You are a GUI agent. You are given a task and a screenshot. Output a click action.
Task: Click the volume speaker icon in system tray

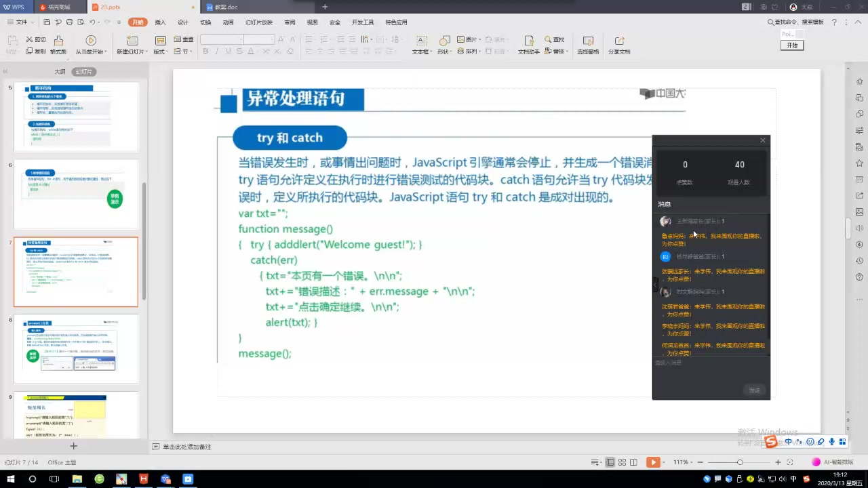pyautogui.click(x=784, y=479)
